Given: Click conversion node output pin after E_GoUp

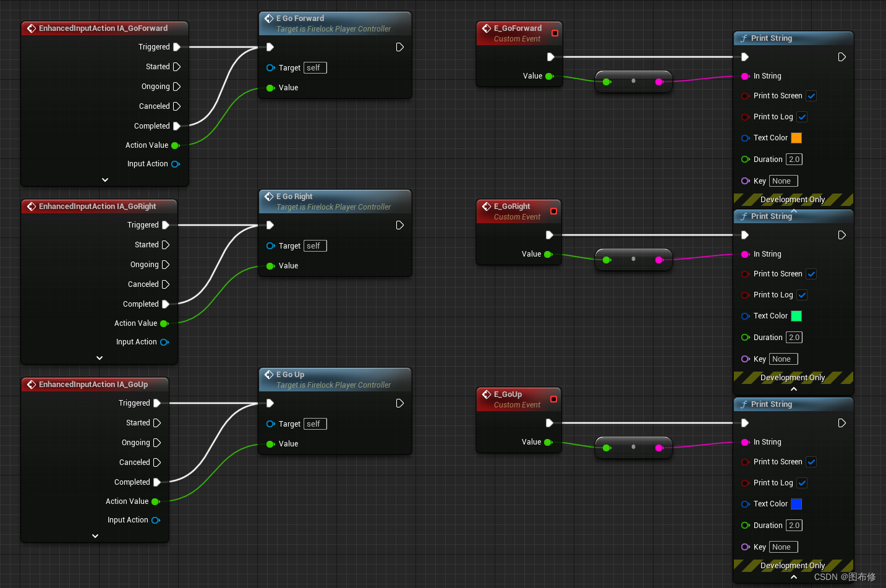Looking at the screenshot, I should (x=660, y=448).
